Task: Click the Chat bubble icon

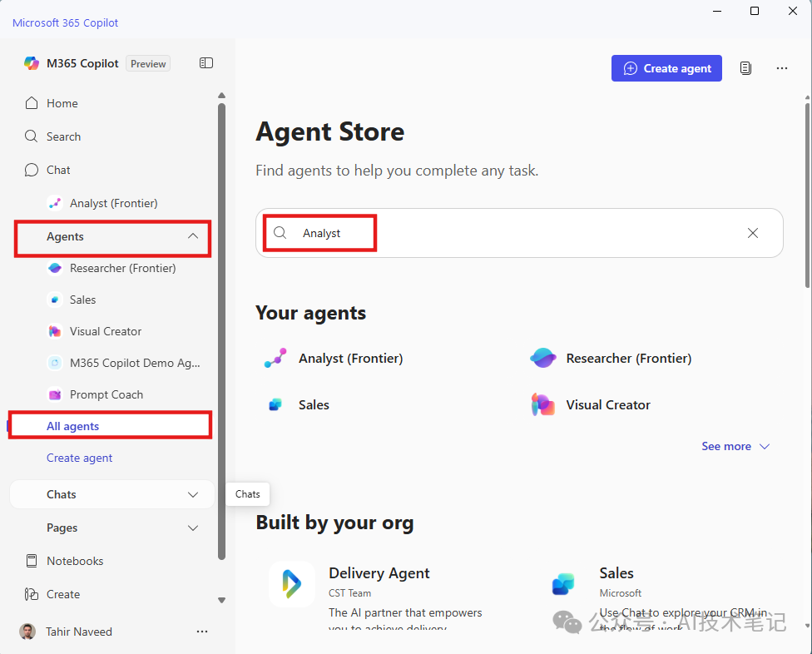Action: point(32,170)
